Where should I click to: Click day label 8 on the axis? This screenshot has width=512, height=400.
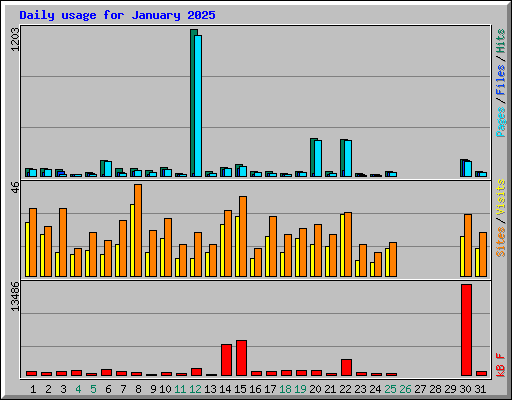click(138, 389)
